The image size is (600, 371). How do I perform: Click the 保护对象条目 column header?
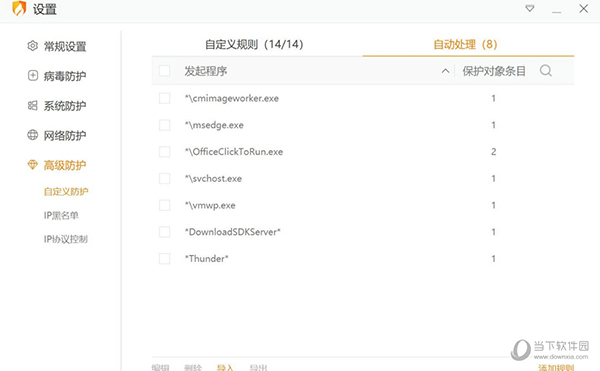(x=494, y=71)
